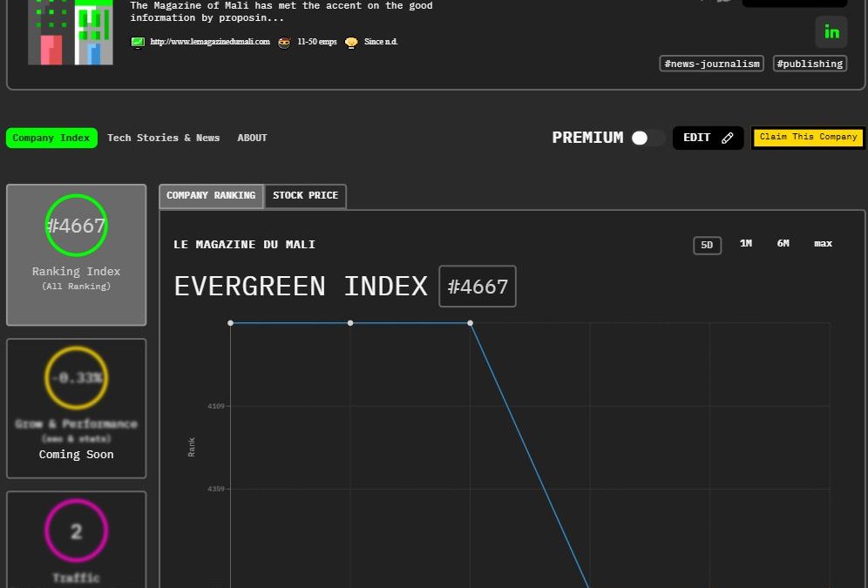Select the #publishing tag
Image resolution: width=868 pixels, height=588 pixels.
810,64
